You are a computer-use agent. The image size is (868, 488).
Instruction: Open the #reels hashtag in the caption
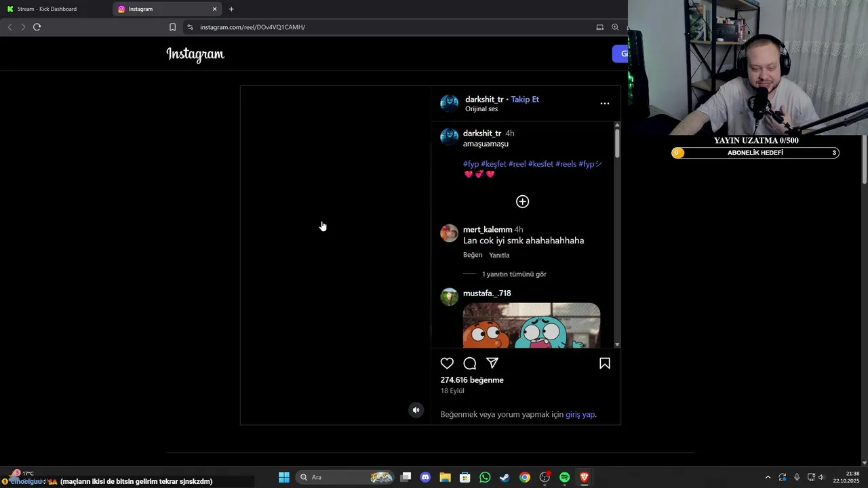click(x=566, y=164)
